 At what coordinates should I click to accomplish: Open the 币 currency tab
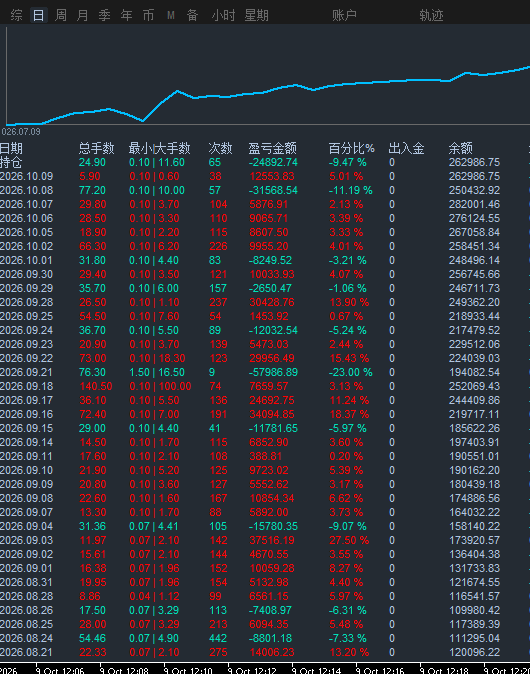click(x=148, y=15)
